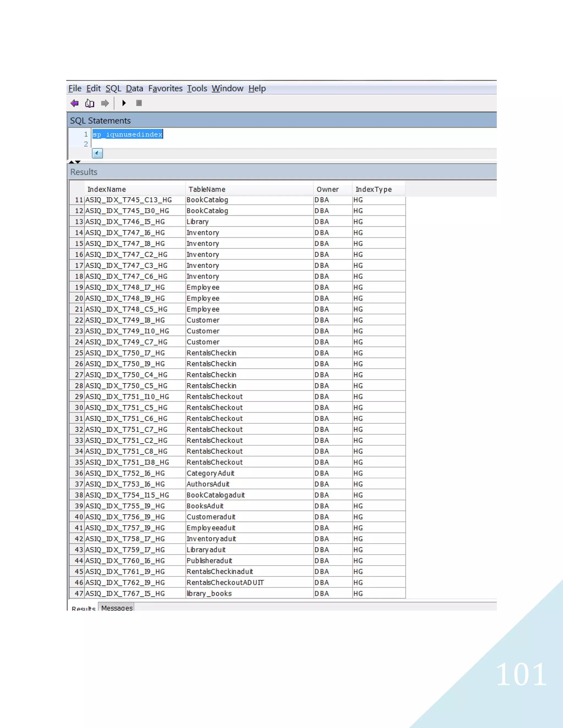Select the CategoryAduit table name cell

point(249,473)
